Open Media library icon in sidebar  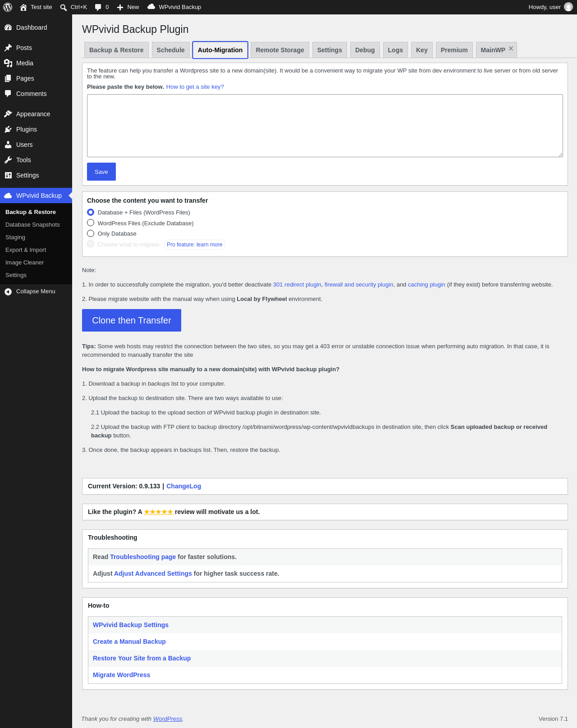tap(8, 63)
